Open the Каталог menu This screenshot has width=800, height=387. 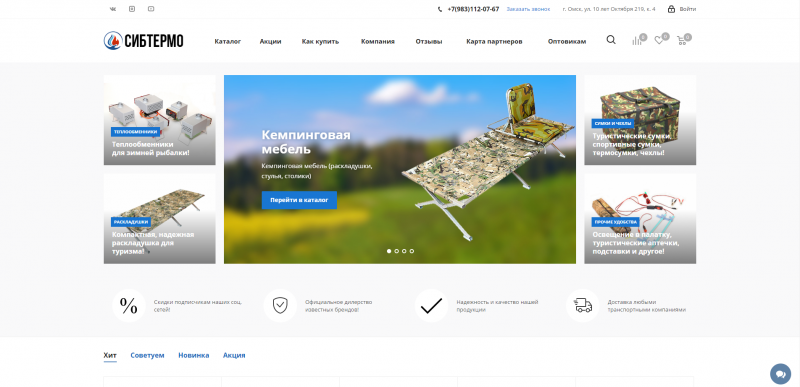click(x=228, y=41)
